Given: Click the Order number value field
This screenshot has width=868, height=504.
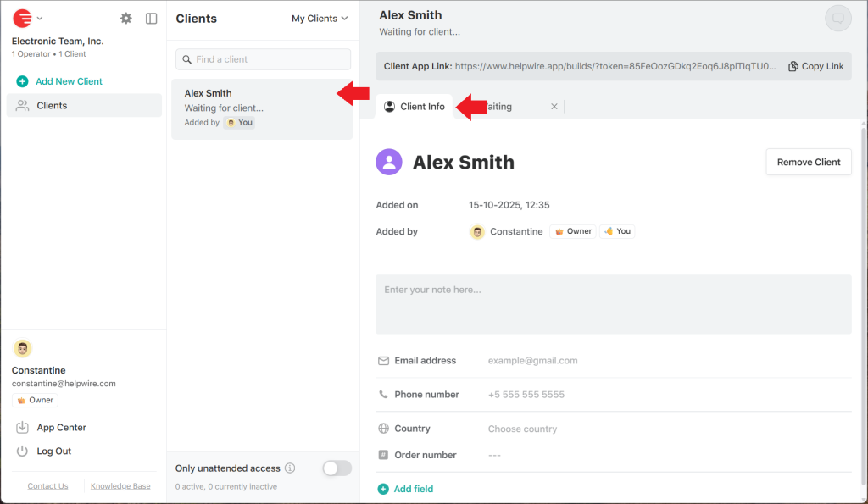Looking at the screenshot, I should tap(494, 455).
